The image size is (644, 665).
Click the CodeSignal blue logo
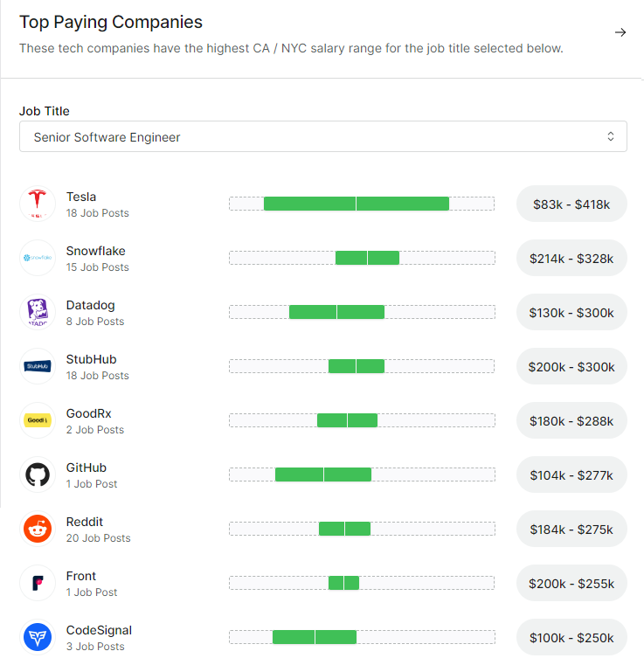click(x=38, y=637)
